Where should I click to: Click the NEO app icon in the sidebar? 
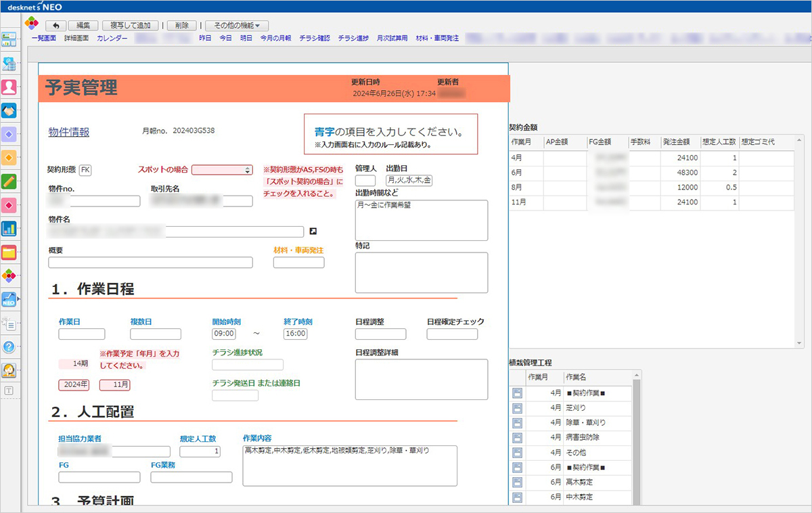click(10, 298)
